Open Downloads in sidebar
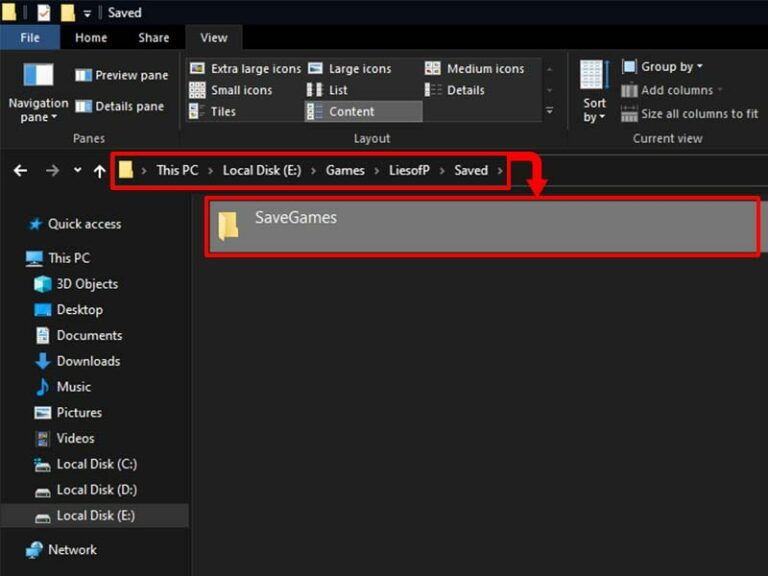Viewport: 768px width, 576px height. [78, 361]
